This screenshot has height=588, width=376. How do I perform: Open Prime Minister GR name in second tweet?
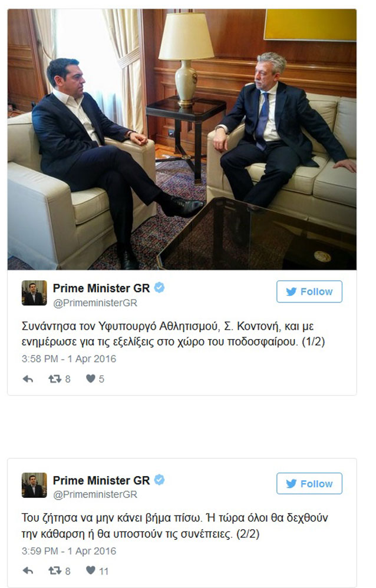[101, 480]
